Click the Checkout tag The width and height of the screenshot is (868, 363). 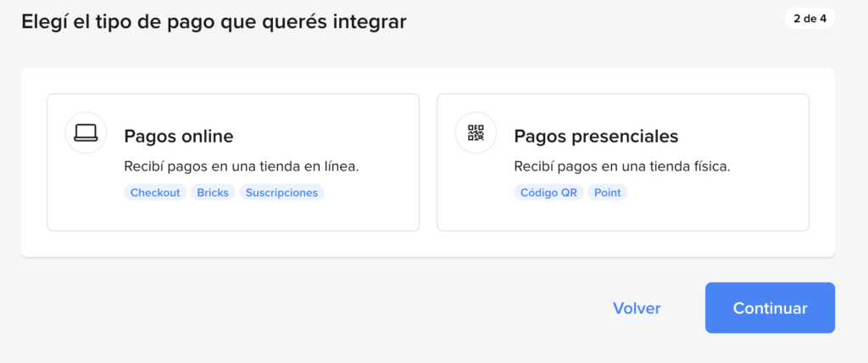pyautogui.click(x=155, y=193)
